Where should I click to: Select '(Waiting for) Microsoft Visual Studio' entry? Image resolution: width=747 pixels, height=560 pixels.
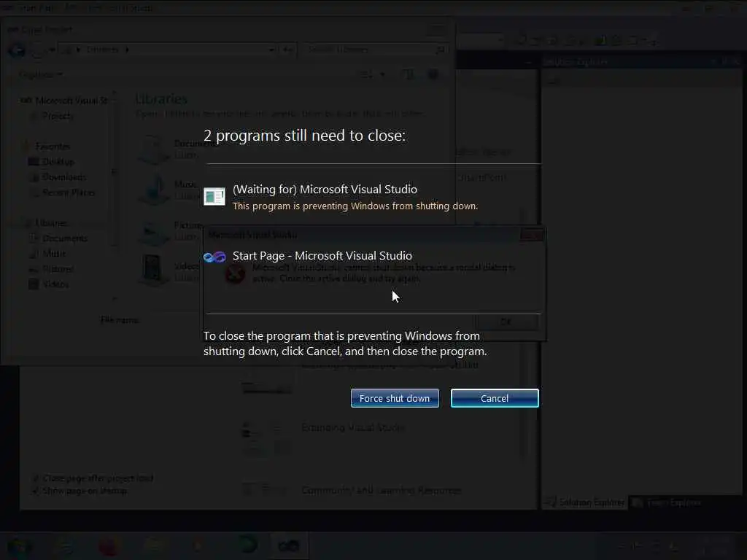[325, 189]
